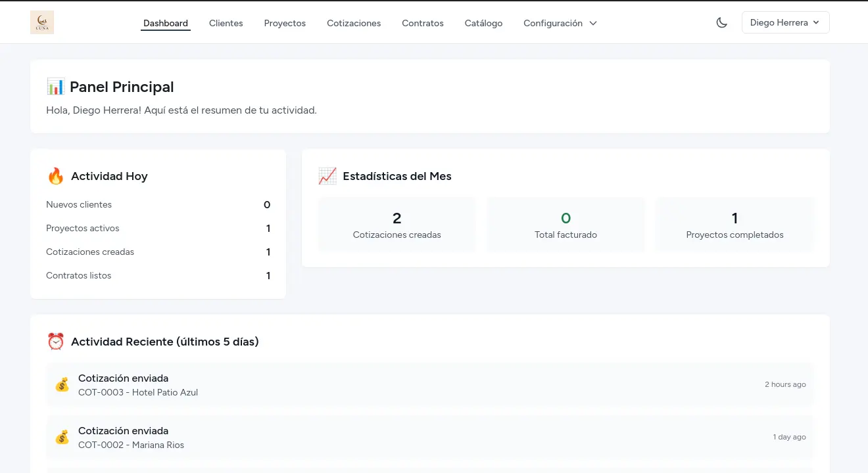Open the Cotizaciones page
Image resolution: width=868 pixels, height=473 pixels.
354,23
